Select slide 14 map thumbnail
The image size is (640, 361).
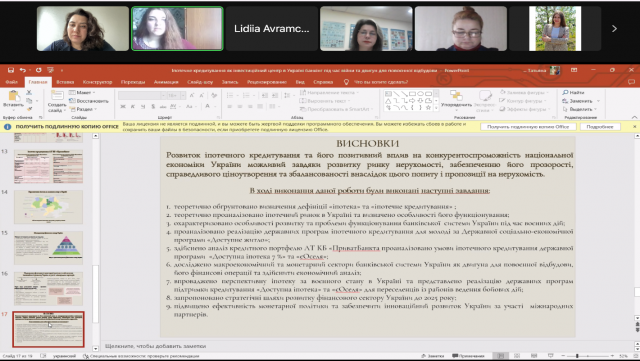(48, 207)
